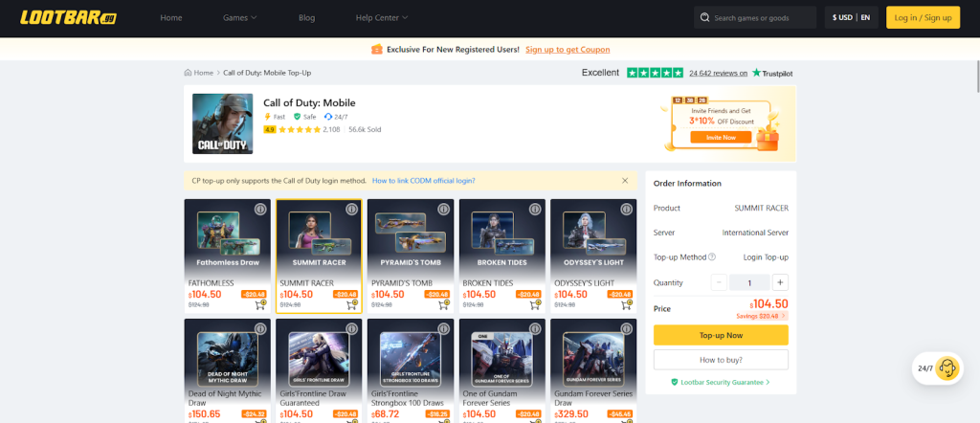Viewport: 980px width, 423px height.
Task: Click the search magnifier icon
Action: 705,17
